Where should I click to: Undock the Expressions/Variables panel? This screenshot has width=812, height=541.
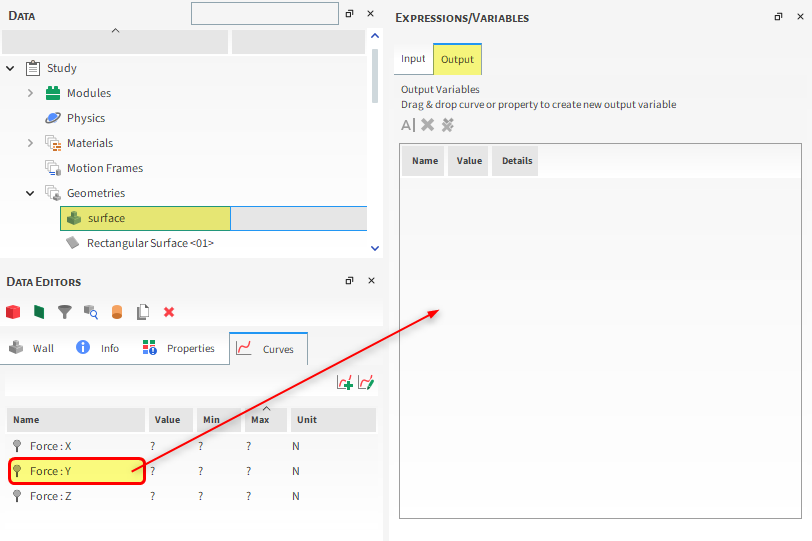click(x=778, y=17)
